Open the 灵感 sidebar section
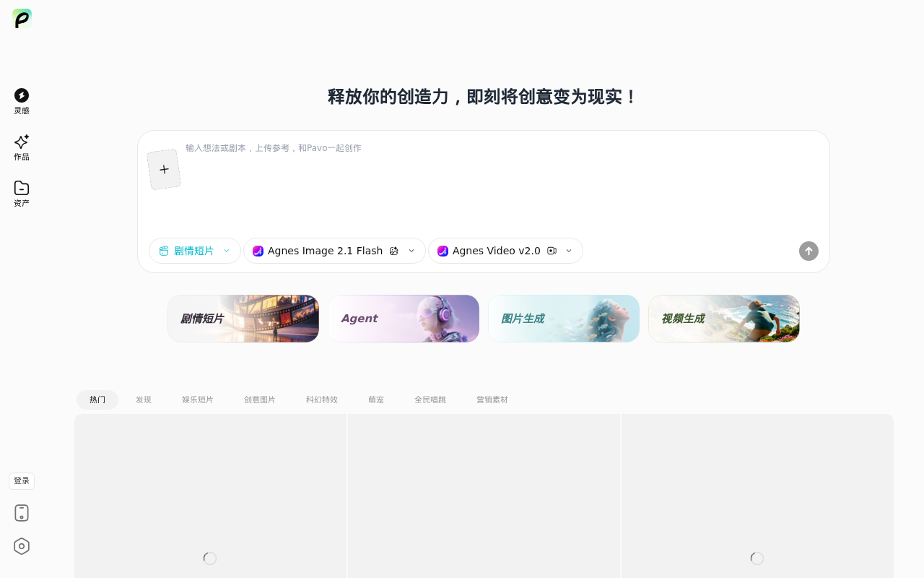This screenshot has height=578, width=924. (22, 101)
